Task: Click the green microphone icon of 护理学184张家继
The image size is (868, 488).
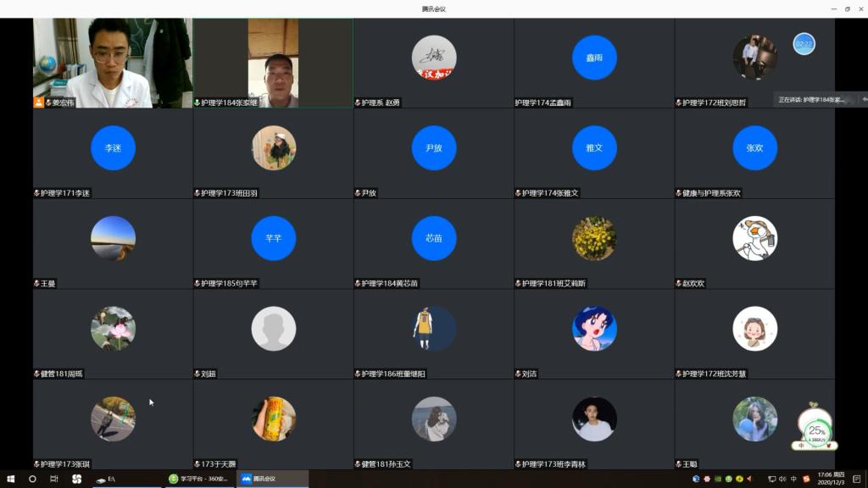Action: (x=198, y=103)
